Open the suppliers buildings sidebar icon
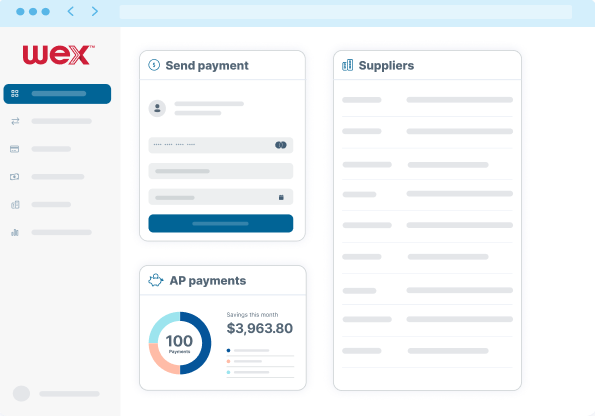This screenshot has height=416, width=595. tap(15, 205)
